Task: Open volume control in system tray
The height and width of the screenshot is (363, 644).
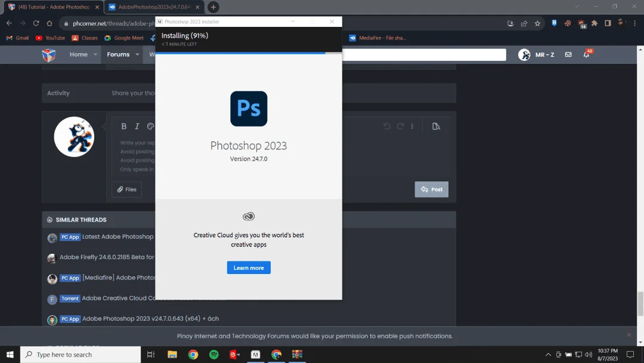Action: tap(589, 355)
